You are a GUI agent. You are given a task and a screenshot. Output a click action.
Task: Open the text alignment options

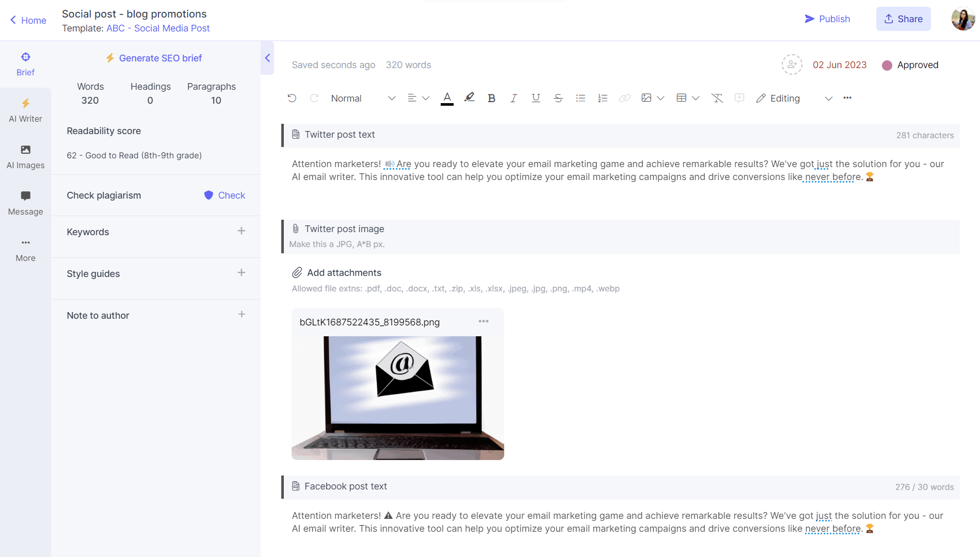tap(418, 98)
